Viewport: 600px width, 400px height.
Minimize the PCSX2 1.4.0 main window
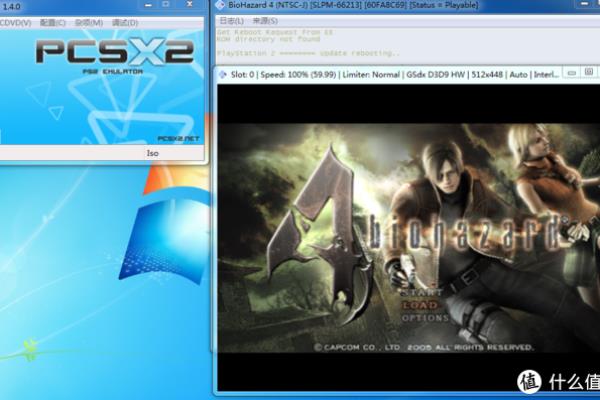point(148,5)
